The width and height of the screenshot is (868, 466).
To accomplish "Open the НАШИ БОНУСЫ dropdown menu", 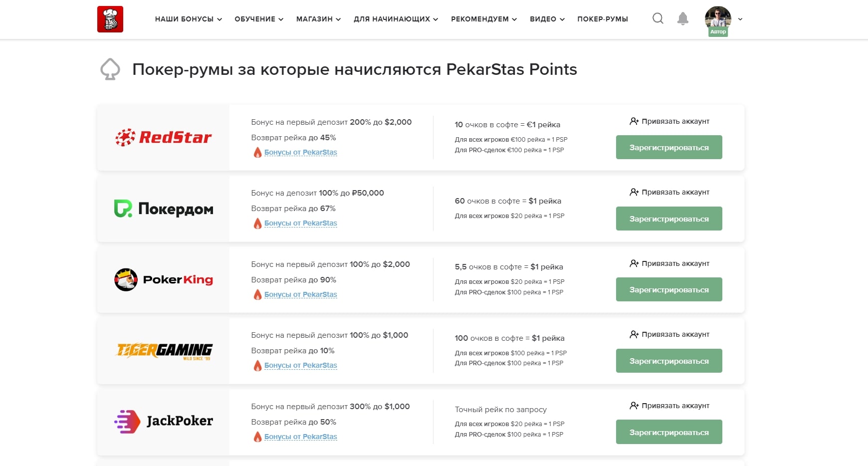I will [189, 19].
